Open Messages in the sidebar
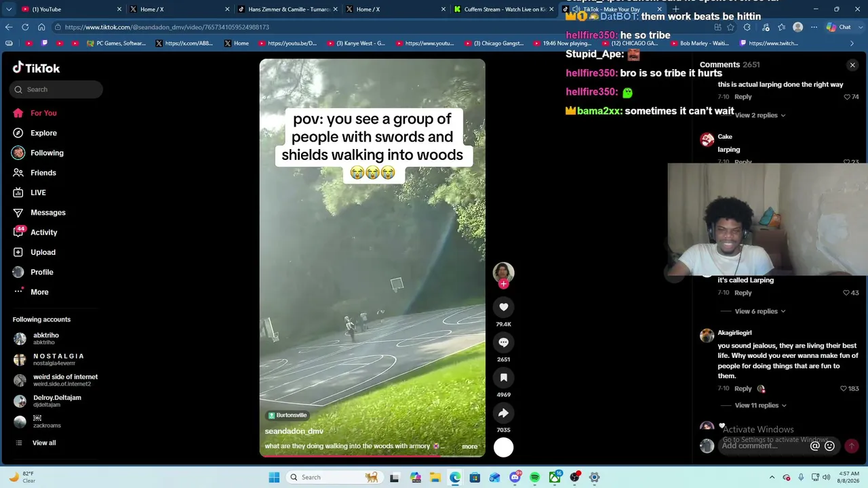868x488 pixels. [x=48, y=213]
